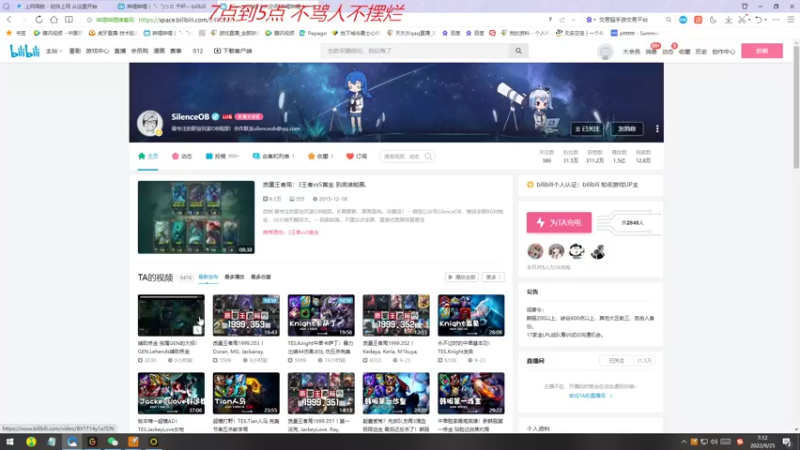This screenshot has height=450, width=800.
Task: Open the Windows Start menu
Action: [x=10, y=442]
